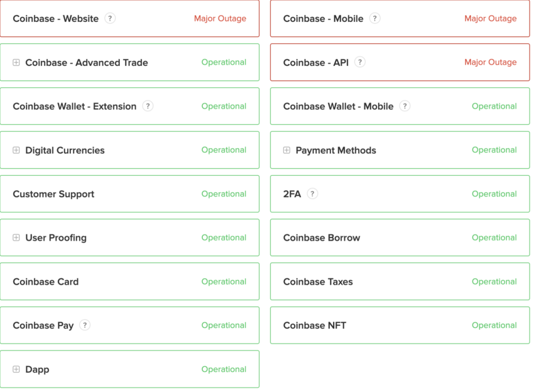Image resolution: width=534 pixels, height=392 pixels.
Task: Click the help icon next to Coinbase Wallet - Mobile
Action: pos(405,106)
